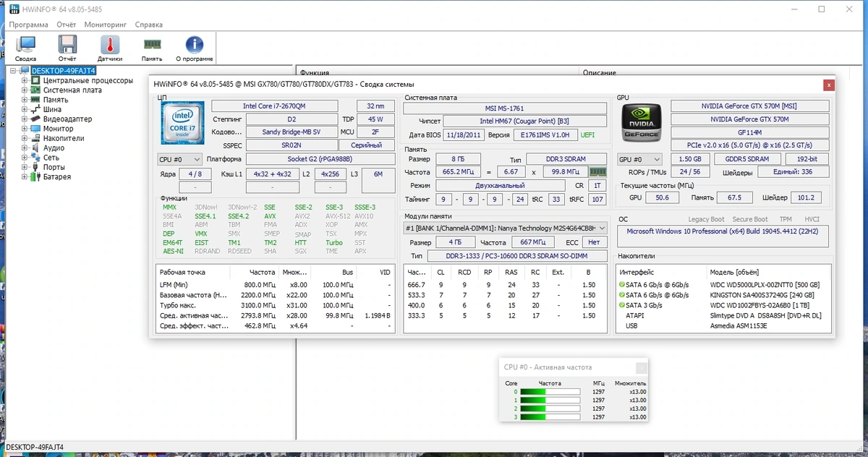Screen dimensions: 868x457
Task: Click the green status icon of WDC WD5000LPLX drive
Action: pos(621,285)
